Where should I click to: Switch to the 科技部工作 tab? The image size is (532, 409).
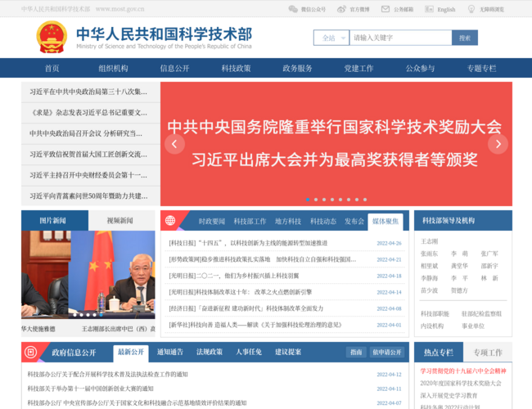(250, 222)
